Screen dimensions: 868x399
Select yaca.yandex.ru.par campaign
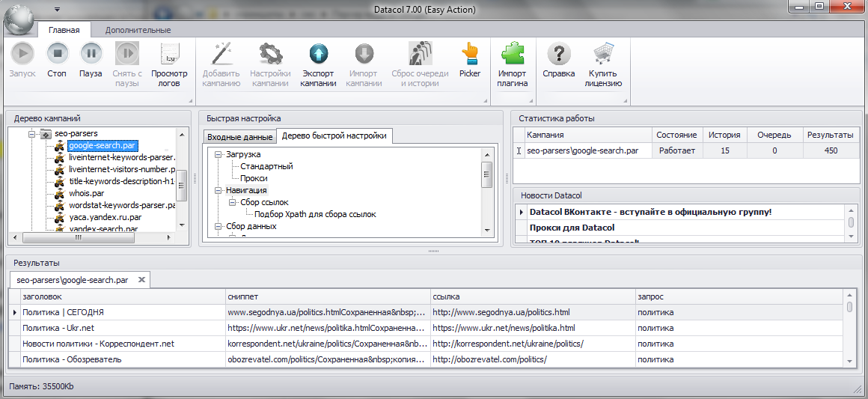(x=106, y=216)
